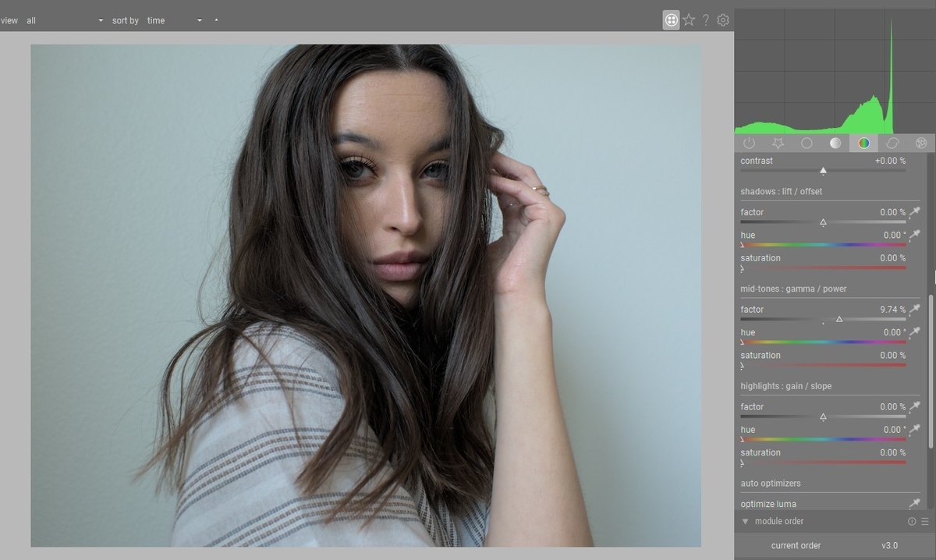Viewport: 936px width, 560px height.
Task: Click the 'current order' label
Action: coord(796,545)
